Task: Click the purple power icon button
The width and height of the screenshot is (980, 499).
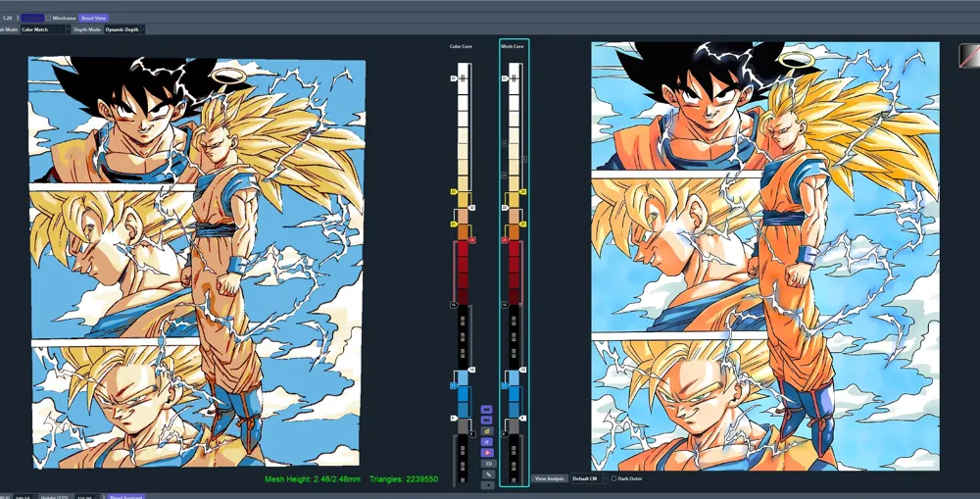Action: click(487, 441)
